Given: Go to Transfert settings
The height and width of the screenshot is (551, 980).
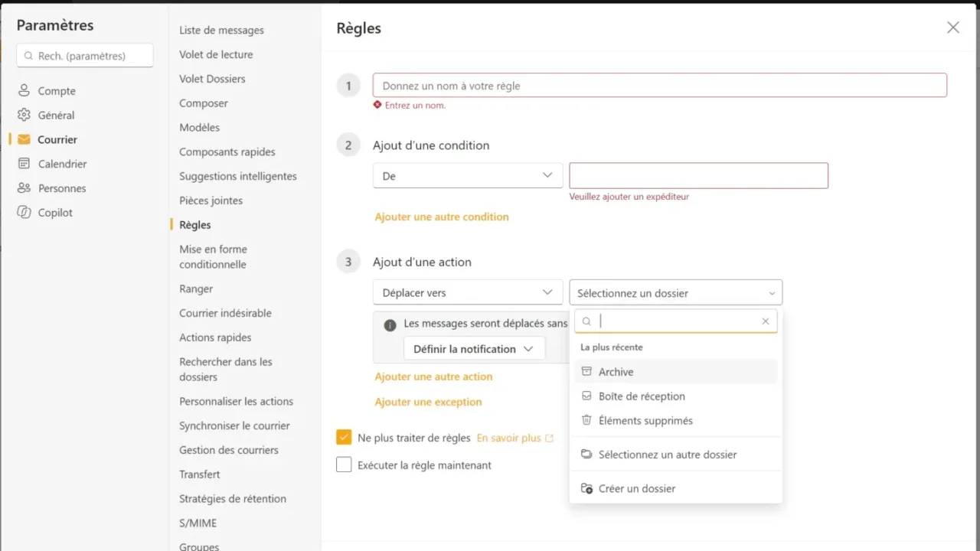Looking at the screenshot, I should 200,474.
